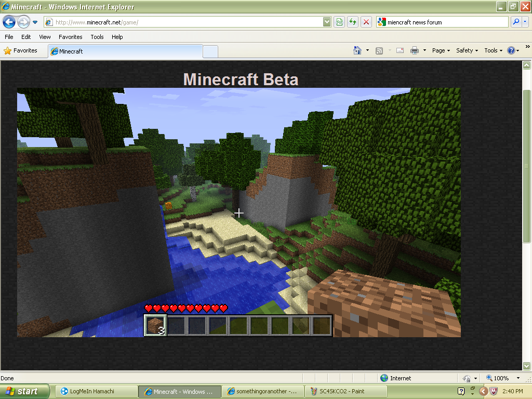The height and width of the screenshot is (399, 532).
Task: Open the Help menu
Action: pos(117,37)
